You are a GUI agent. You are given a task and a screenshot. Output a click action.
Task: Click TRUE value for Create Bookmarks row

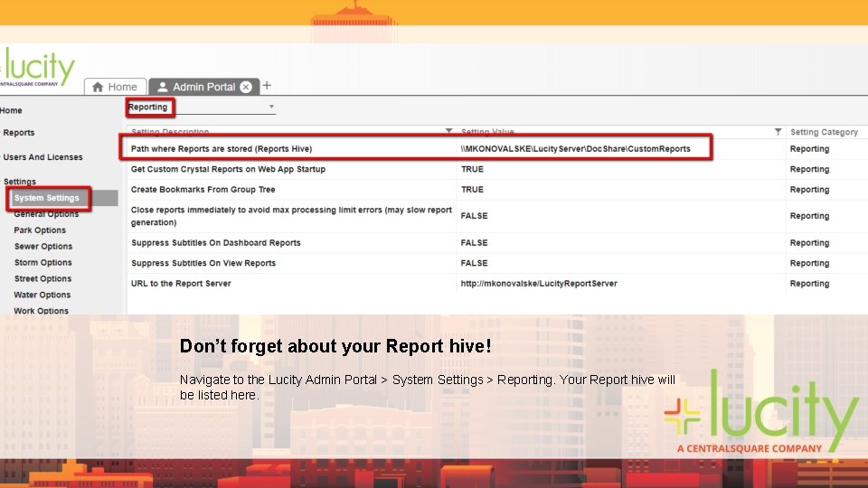click(x=472, y=190)
